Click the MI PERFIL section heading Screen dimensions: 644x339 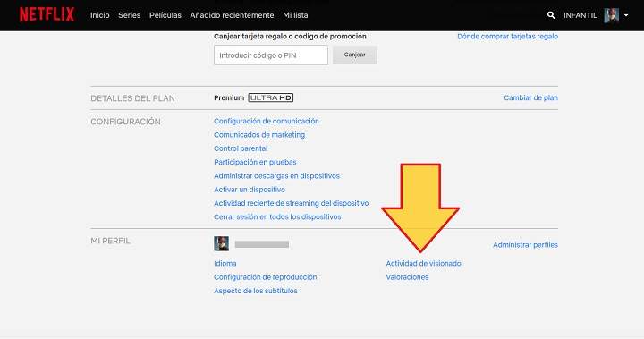(110, 241)
